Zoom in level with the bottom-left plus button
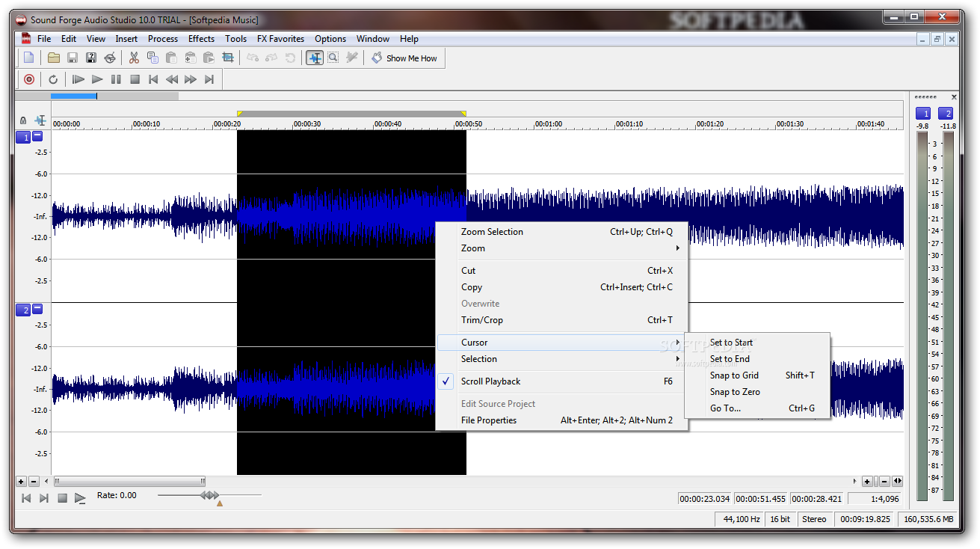The width and height of the screenshot is (980, 549). (21, 482)
